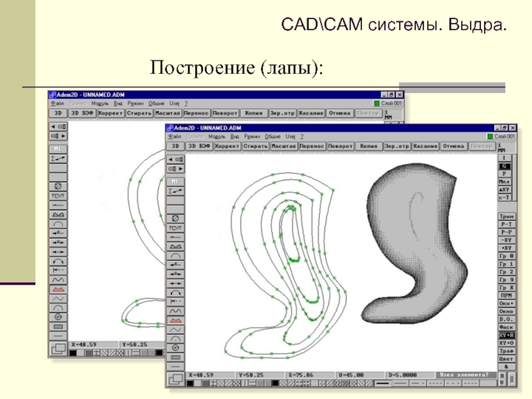Viewport: 532px width, 399px height.
Task: Open the Модуль menu in front window
Action: tap(216, 135)
